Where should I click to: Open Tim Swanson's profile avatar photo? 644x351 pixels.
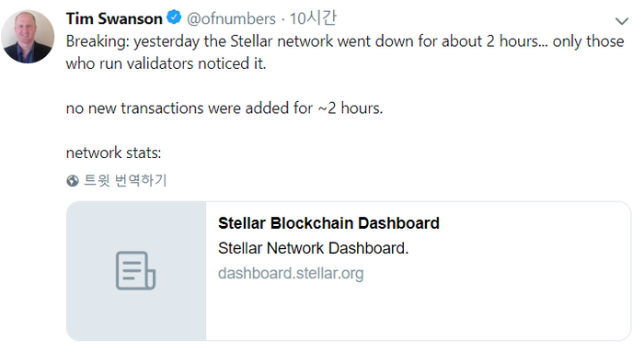pyautogui.click(x=28, y=37)
